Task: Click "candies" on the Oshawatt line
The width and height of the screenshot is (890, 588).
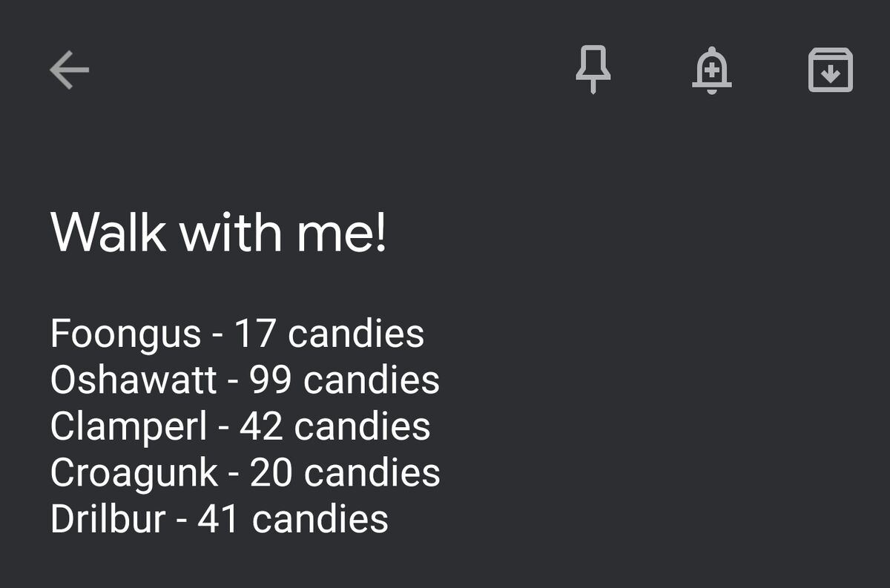Action: [x=372, y=380]
